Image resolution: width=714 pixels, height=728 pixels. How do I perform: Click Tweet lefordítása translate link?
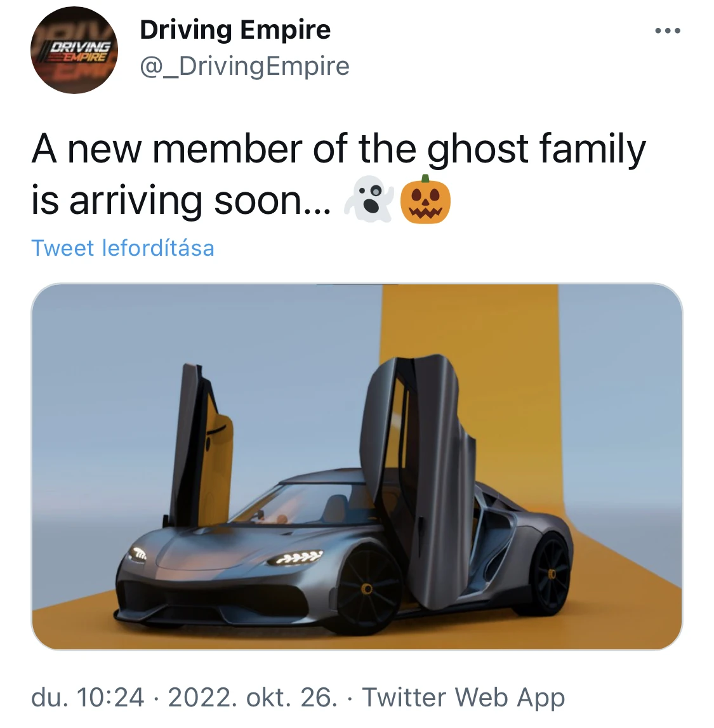click(122, 248)
